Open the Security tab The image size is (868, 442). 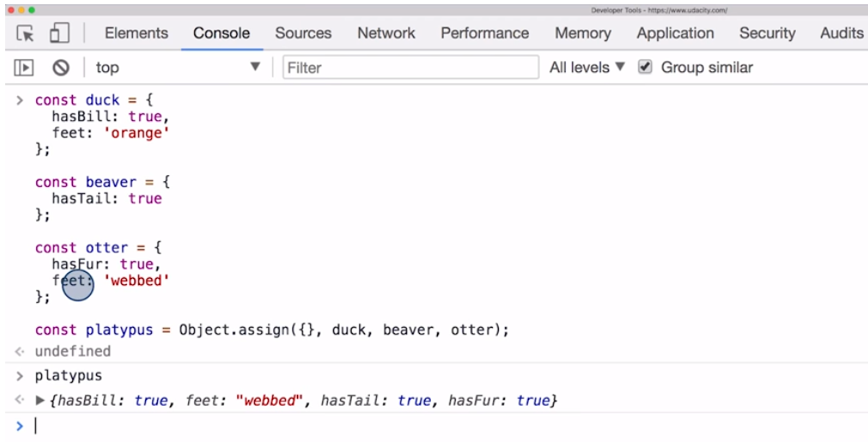tap(768, 33)
